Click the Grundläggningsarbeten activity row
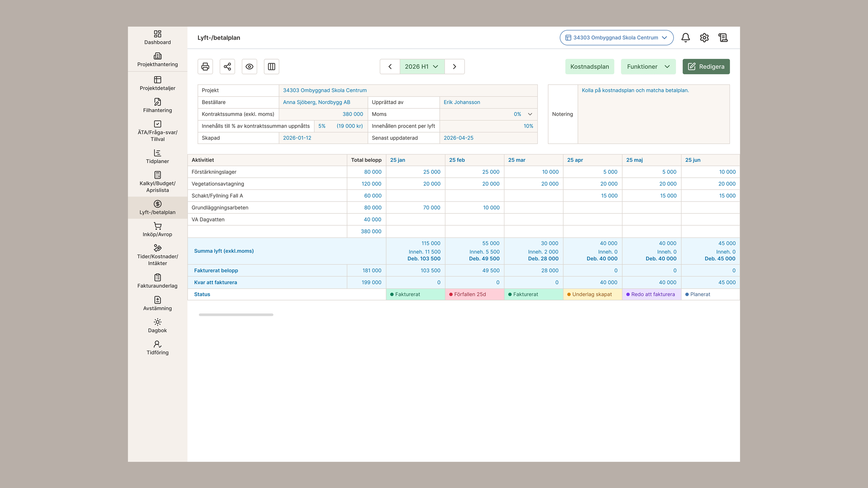This screenshot has height=488, width=868. [x=464, y=208]
